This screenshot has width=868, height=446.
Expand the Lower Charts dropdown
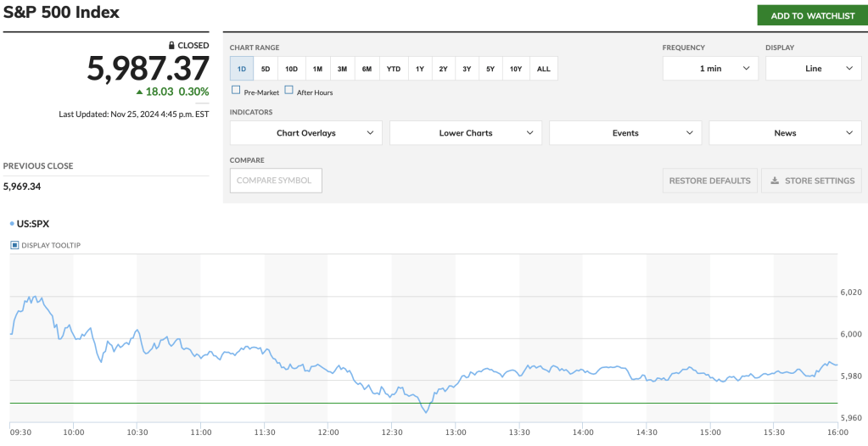465,133
